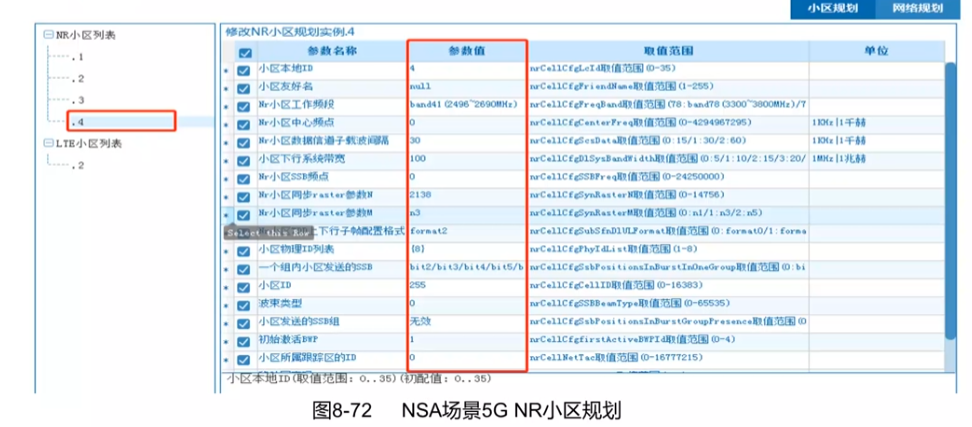
Task: Click the 取值范围 column header
Action: coord(668,51)
